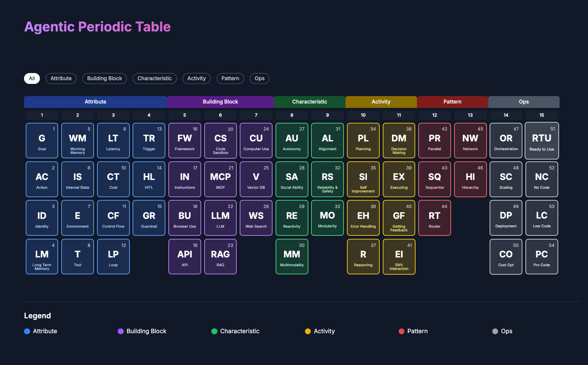Open the GR Guardrail tile
588x365 pixels.
point(149,218)
